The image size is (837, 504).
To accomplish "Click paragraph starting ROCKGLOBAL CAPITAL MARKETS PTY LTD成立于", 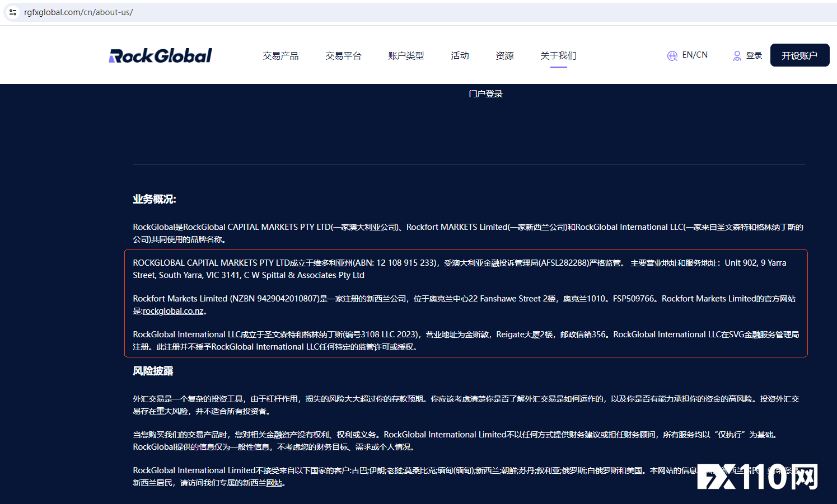I will [x=460, y=269].
